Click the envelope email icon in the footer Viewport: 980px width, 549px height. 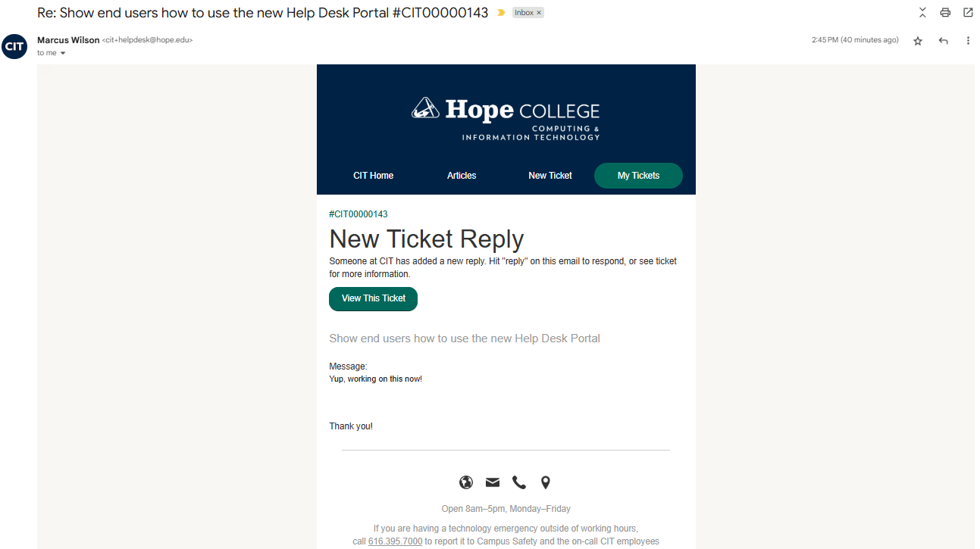tap(493, 482)
